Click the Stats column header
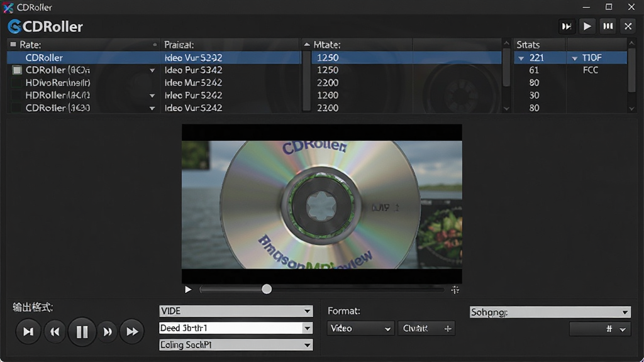Screen dimensions: 644x362 540,45
